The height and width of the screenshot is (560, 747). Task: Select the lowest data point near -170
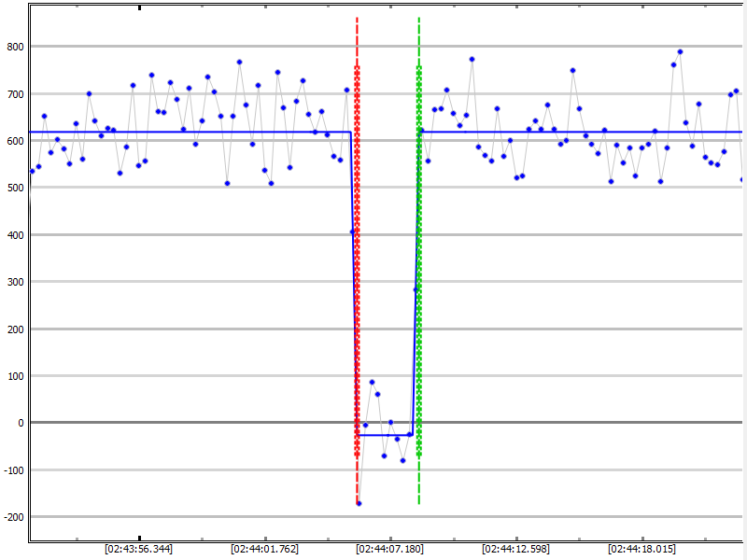[359, 503]
